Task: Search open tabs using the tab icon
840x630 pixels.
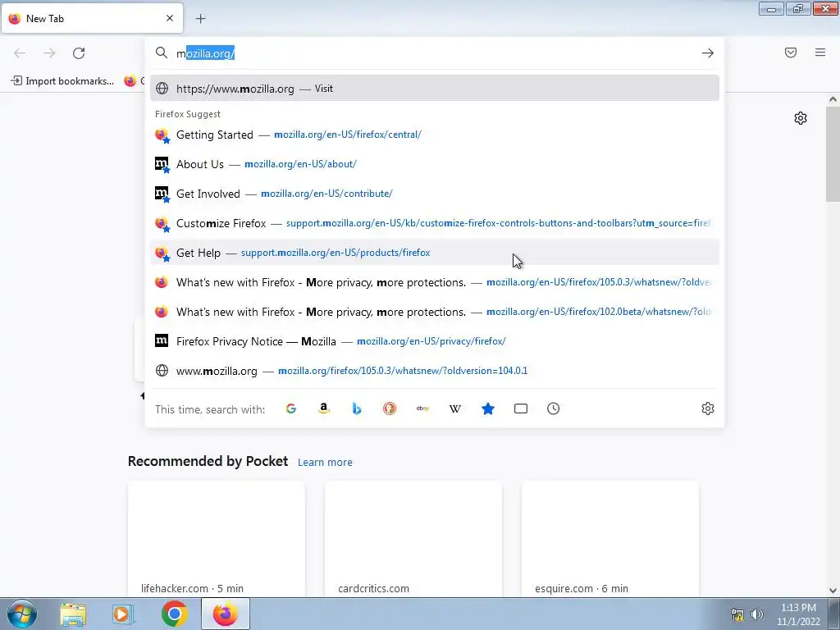Action: coord(521,409)
